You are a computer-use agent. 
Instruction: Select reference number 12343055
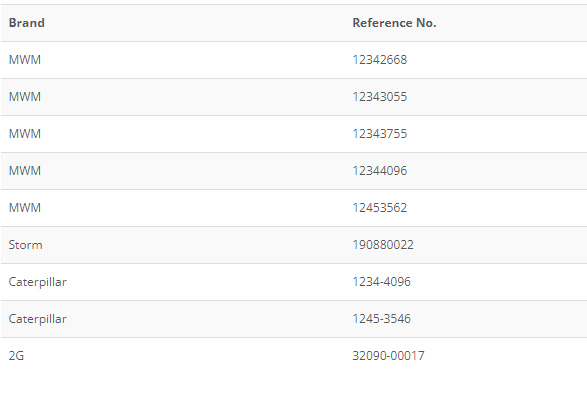[x=380, y=97]
